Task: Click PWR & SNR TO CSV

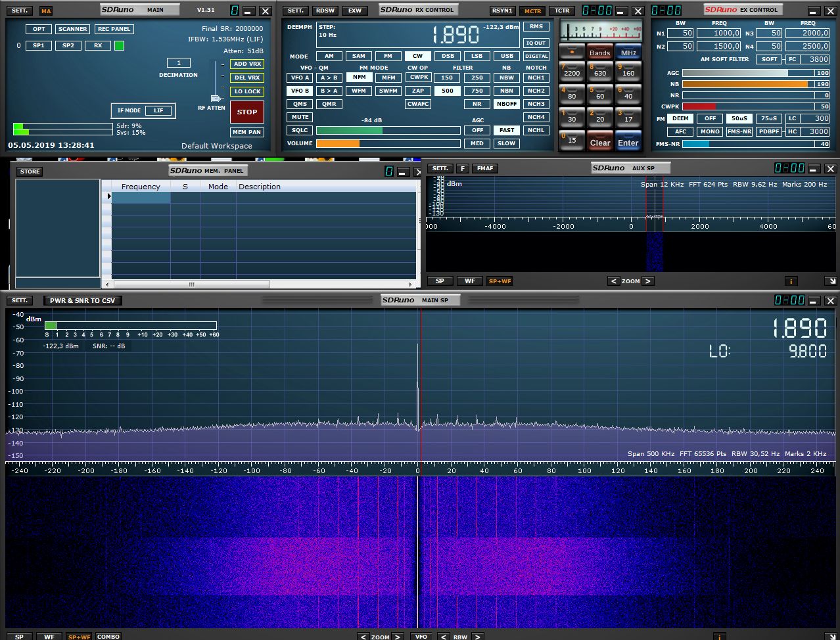Action: click(x=83, y=300)
